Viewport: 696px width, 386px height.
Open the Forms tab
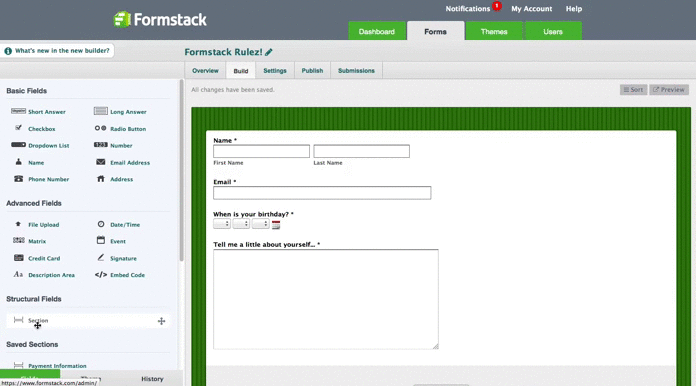(435, 31)
